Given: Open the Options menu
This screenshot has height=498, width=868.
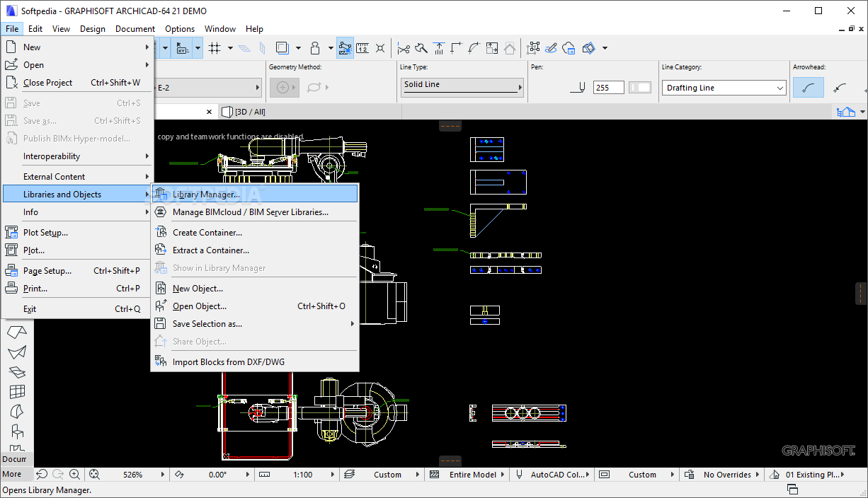Looking at the screenshot, I should [x=180, y=29].
